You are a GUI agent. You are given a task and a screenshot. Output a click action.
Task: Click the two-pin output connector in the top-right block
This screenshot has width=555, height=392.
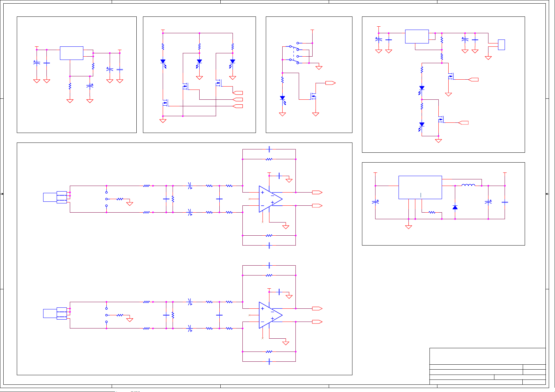pyautogui.click(x=501, y=45)
